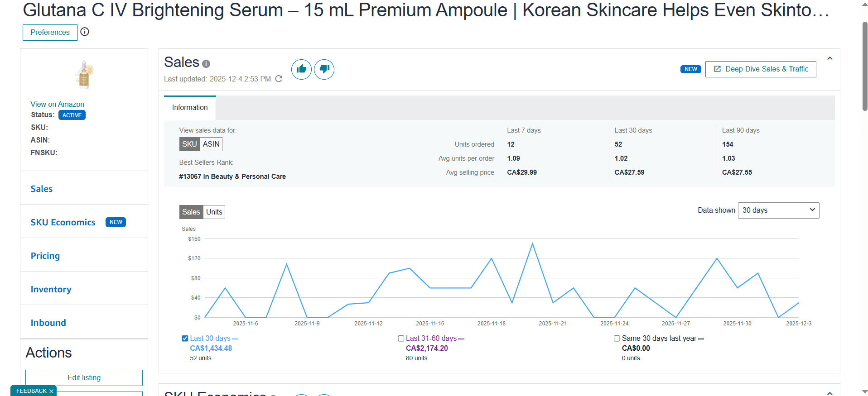This screenshot has height=396, width=868.
Task: Enable the Last 30 days checkbox
Action: pyautogui.click(x=185, y=339)
